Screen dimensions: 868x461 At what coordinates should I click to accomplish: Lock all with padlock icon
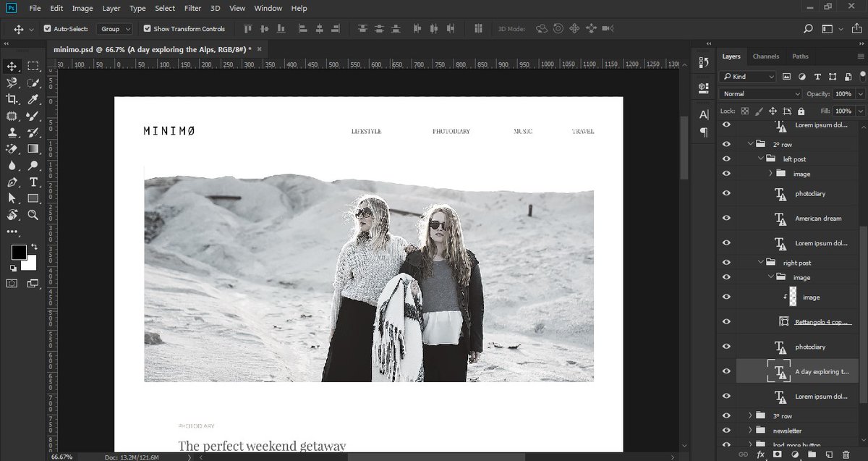click(x=801, y=111)
